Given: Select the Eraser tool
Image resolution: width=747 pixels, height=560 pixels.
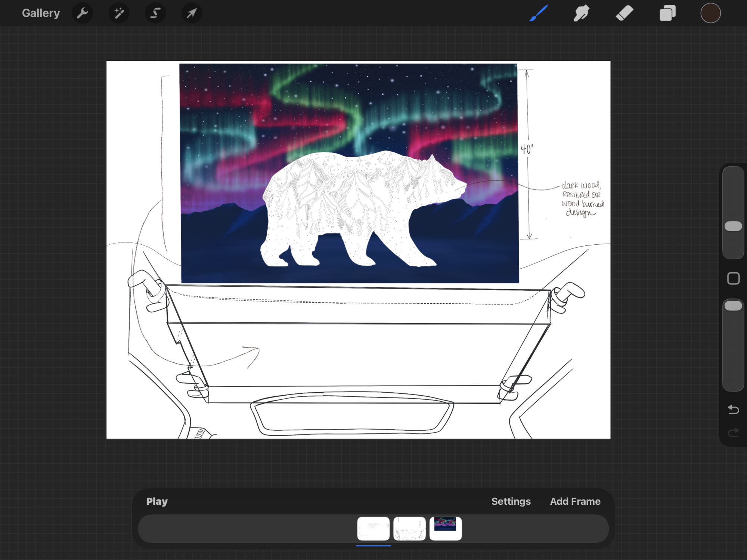Looking at the screenshot, I should click(624, 13).
